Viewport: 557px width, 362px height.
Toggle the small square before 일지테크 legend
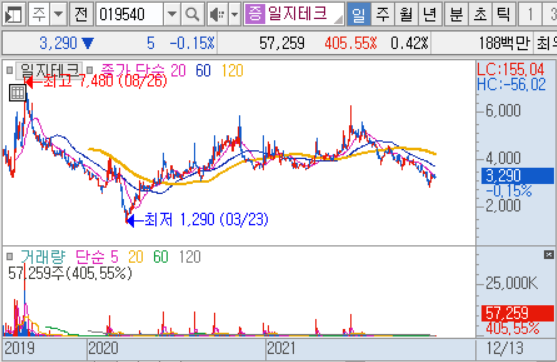tap(10, 70)
